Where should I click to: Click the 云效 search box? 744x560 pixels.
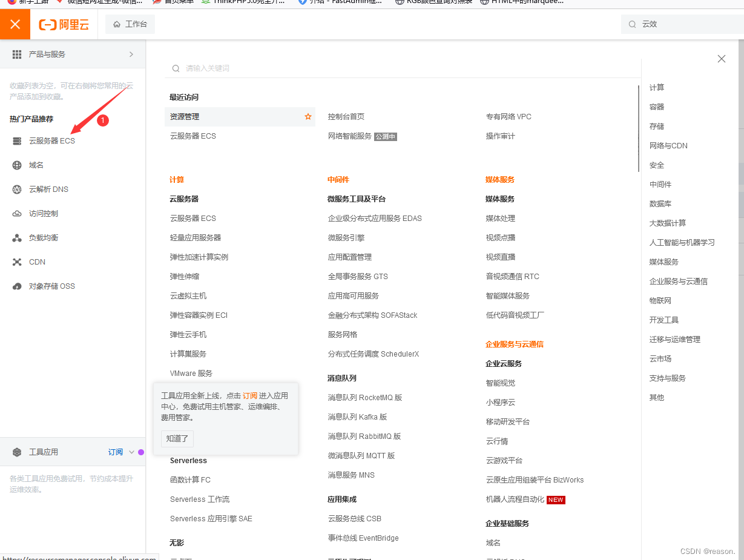click(683, 24)
